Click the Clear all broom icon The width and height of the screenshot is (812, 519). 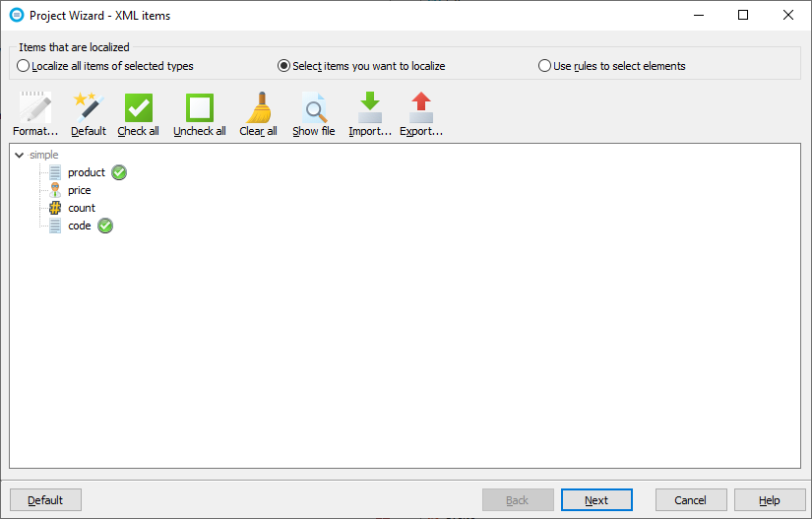pyautogui.click(x=258, y=108)
